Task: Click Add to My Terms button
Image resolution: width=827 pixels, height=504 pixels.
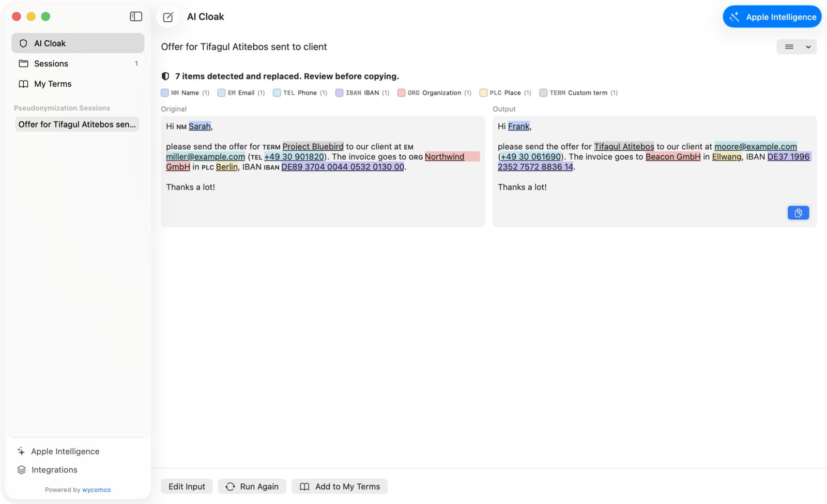Action: point(340,486)
